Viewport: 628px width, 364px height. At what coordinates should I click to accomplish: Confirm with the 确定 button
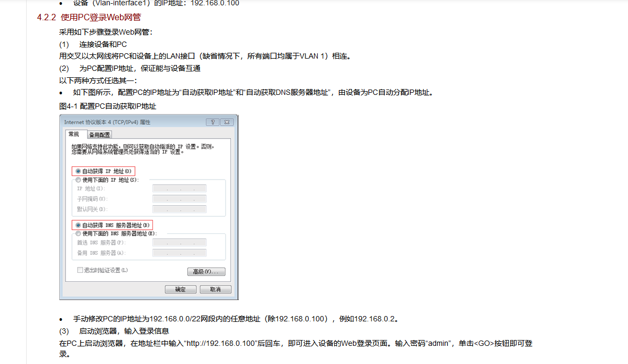[x=181, y=289]
